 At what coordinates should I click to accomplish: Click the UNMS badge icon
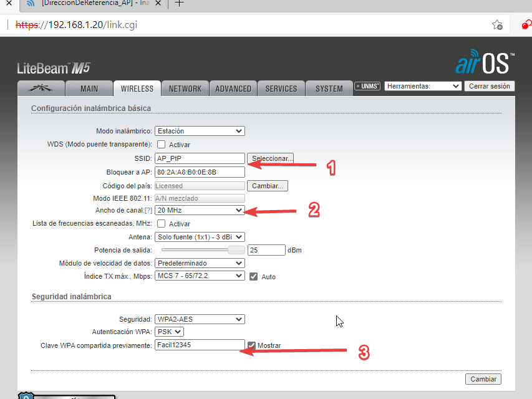367,87
